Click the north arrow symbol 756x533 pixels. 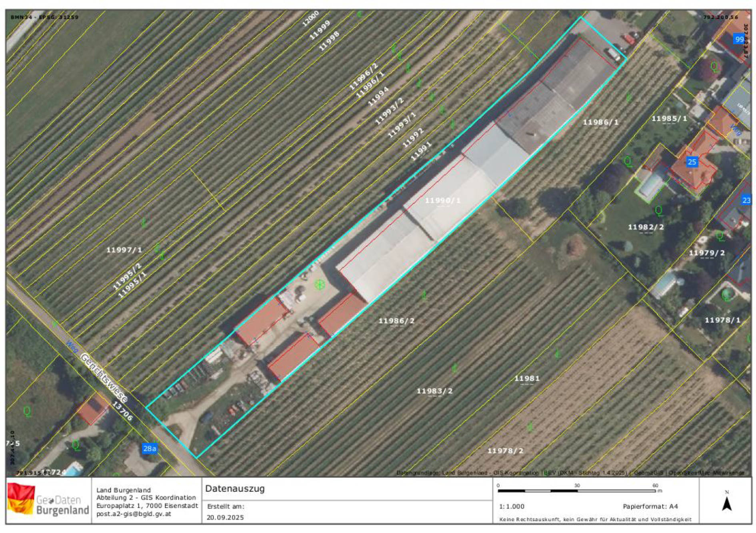coord(727,501)
